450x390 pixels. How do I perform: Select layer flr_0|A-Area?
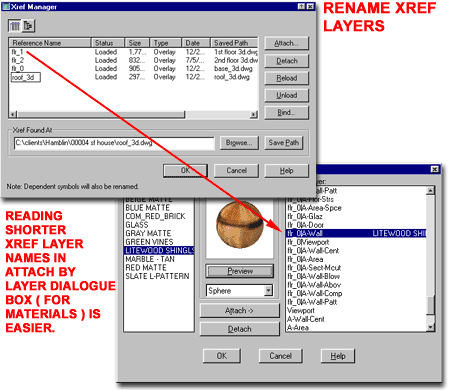pyautogui.click(x=356, y=259)
